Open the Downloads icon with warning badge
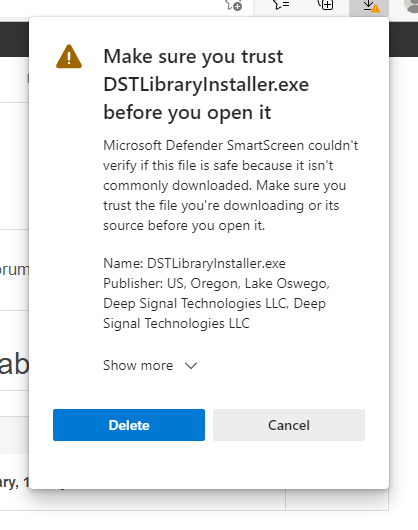Viewport: 418px width, 530px height. 369,7
